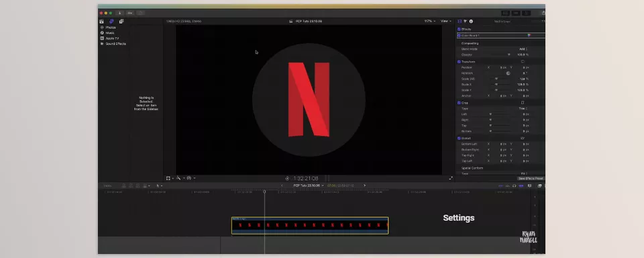This screenshot has height=258, width=644.
Task: Toggle solo headphones icon
Action: [x=515, y=185]
